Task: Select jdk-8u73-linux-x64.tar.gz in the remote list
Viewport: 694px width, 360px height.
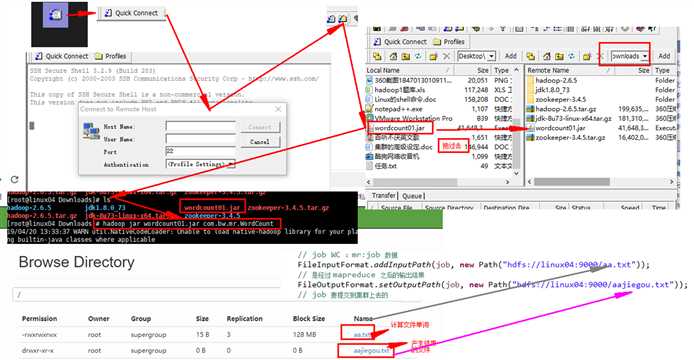Action: pyautogui.click(x=573, y=118)
